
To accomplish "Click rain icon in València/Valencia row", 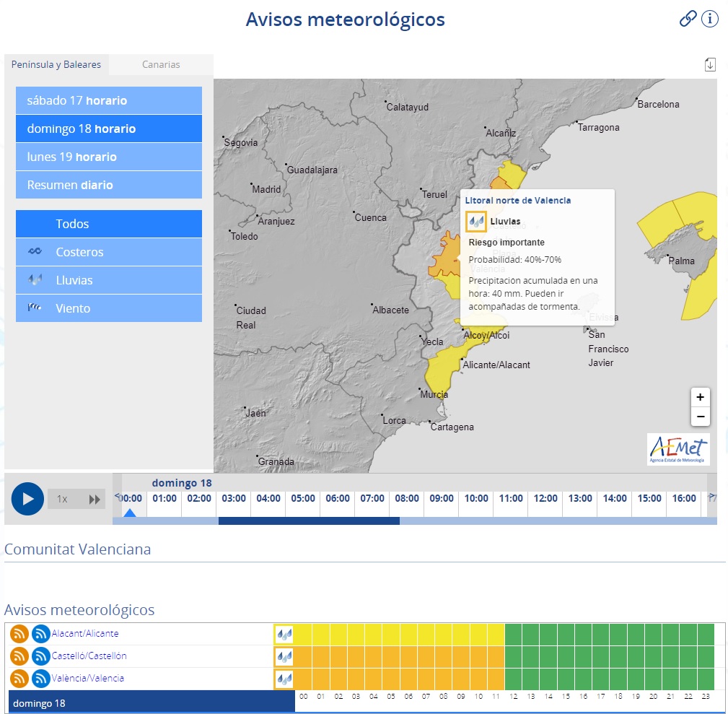I will (284, 679).
